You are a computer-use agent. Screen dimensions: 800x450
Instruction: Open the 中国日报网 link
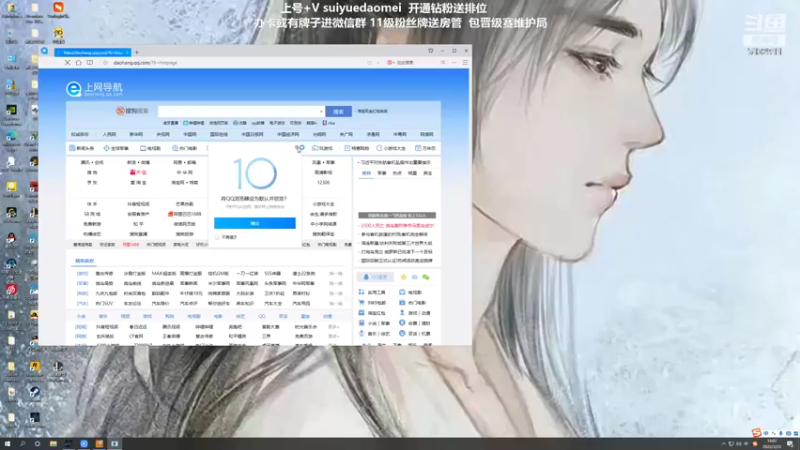[252, 134]
